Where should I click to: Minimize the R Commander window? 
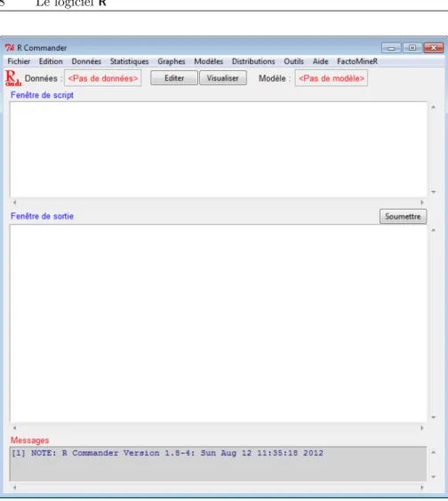click(391, 48)
